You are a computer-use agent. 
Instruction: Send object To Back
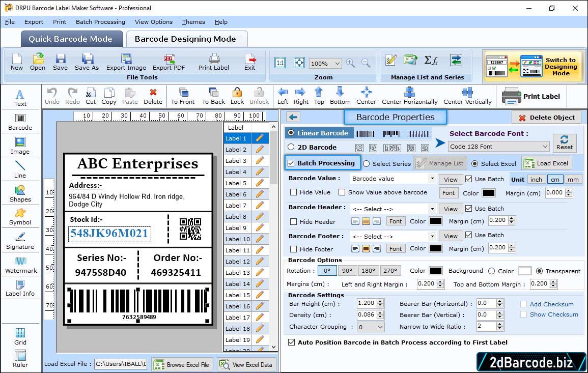[213, 96]
